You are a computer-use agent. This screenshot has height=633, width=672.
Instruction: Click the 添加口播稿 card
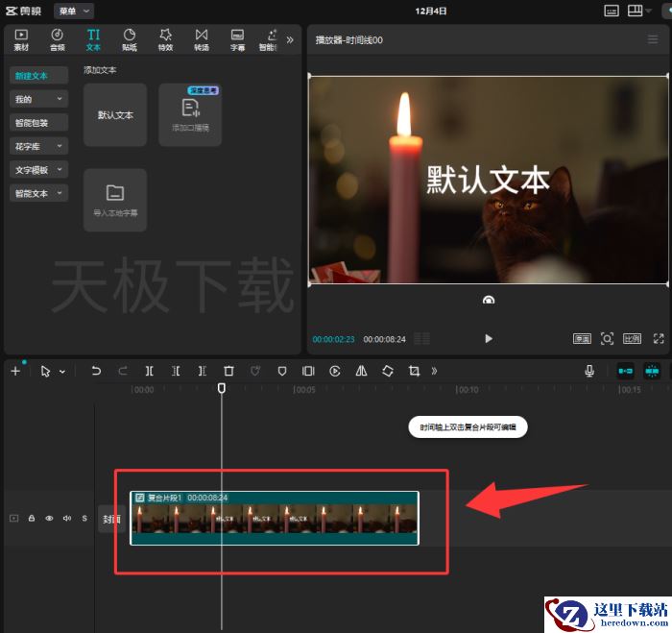pyautogui.click(x=190, y=115)
